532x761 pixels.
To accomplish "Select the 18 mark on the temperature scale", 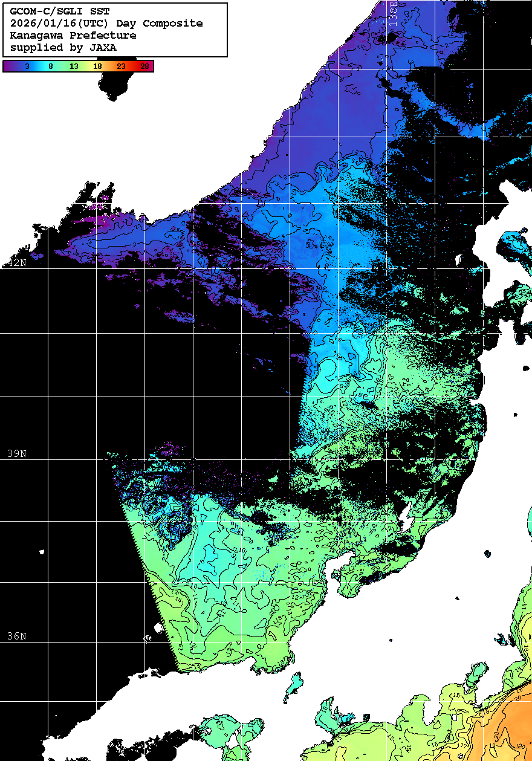I will [97, 66].
